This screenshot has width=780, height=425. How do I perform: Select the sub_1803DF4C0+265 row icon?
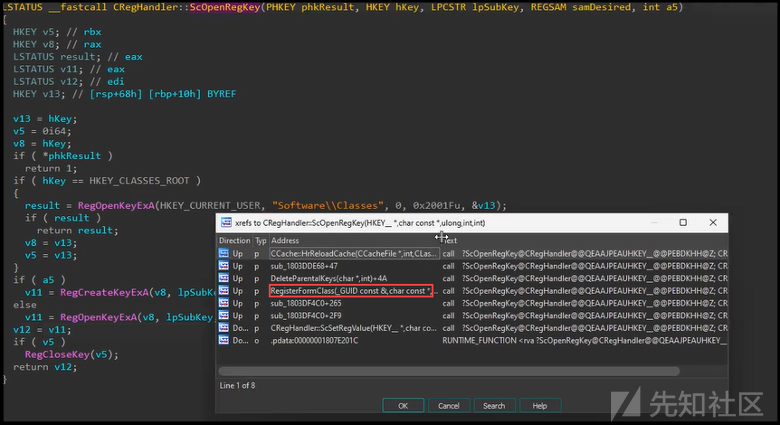224,303
